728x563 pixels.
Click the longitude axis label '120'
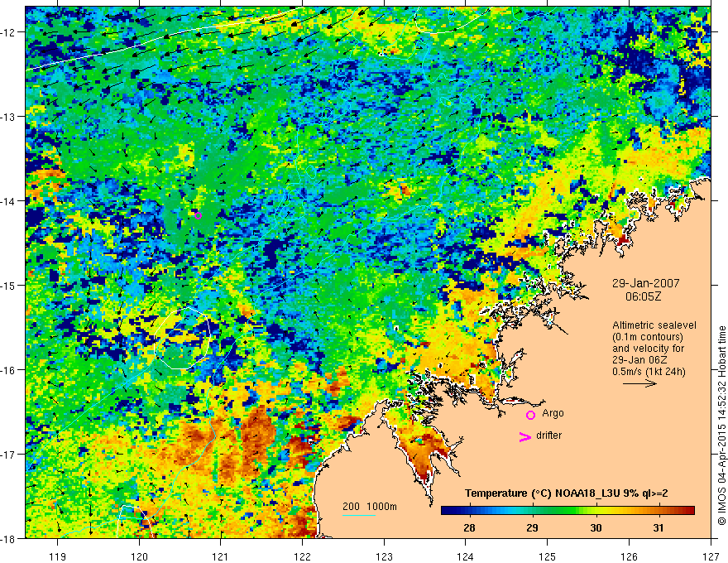tap(139, 556)
